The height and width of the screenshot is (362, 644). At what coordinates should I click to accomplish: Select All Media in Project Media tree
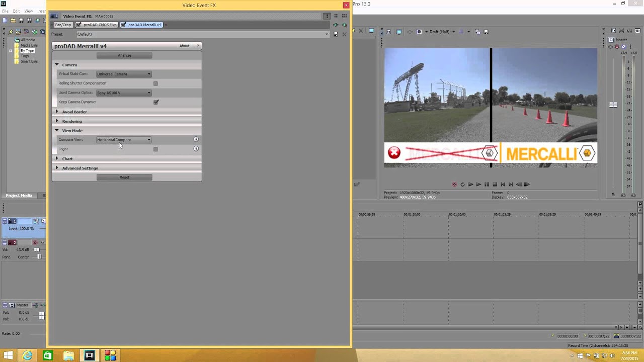[x=28, y=40]
